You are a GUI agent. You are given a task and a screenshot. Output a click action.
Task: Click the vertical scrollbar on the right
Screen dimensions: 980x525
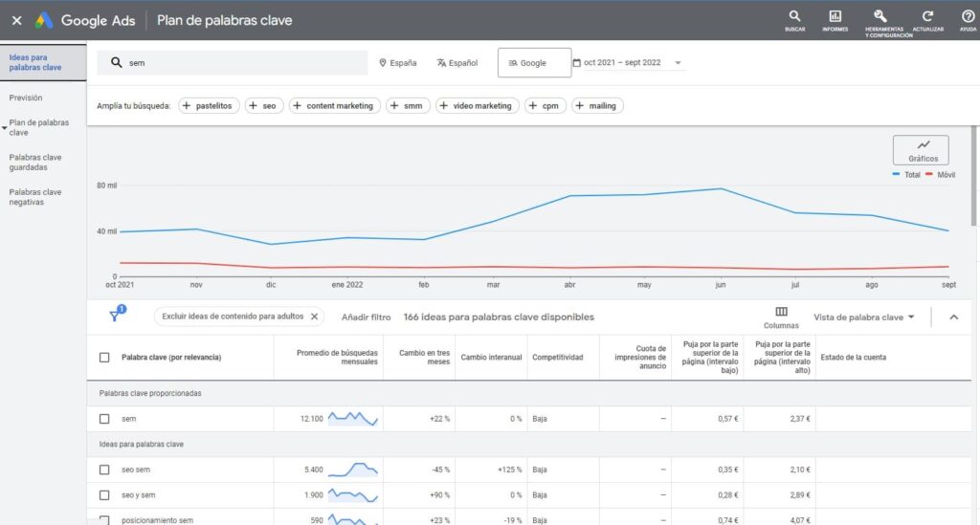(x=973, y=176)
